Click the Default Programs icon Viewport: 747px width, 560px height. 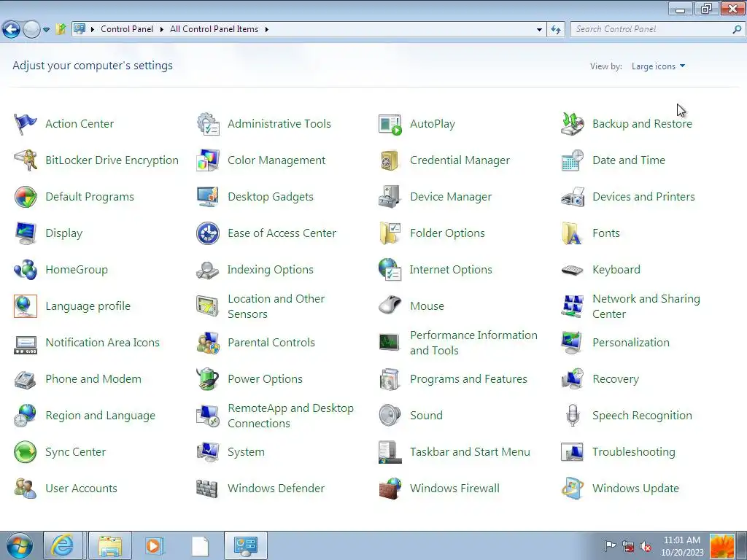[x=25, y=197]
